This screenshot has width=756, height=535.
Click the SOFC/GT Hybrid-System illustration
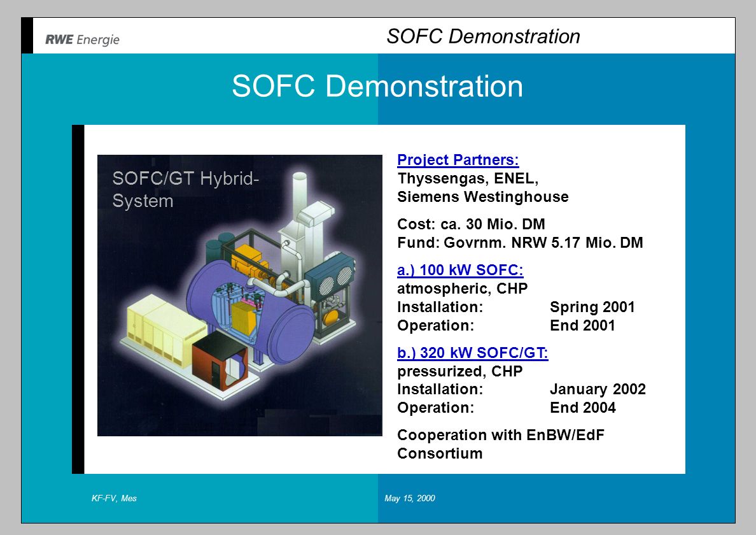click(240, 296)
